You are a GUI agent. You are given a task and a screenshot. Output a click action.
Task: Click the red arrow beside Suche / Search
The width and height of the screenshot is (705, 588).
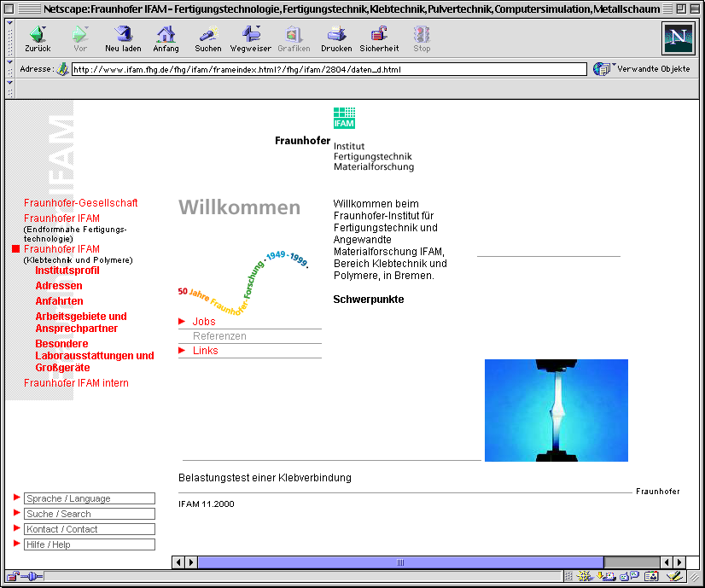coord(17,513)
